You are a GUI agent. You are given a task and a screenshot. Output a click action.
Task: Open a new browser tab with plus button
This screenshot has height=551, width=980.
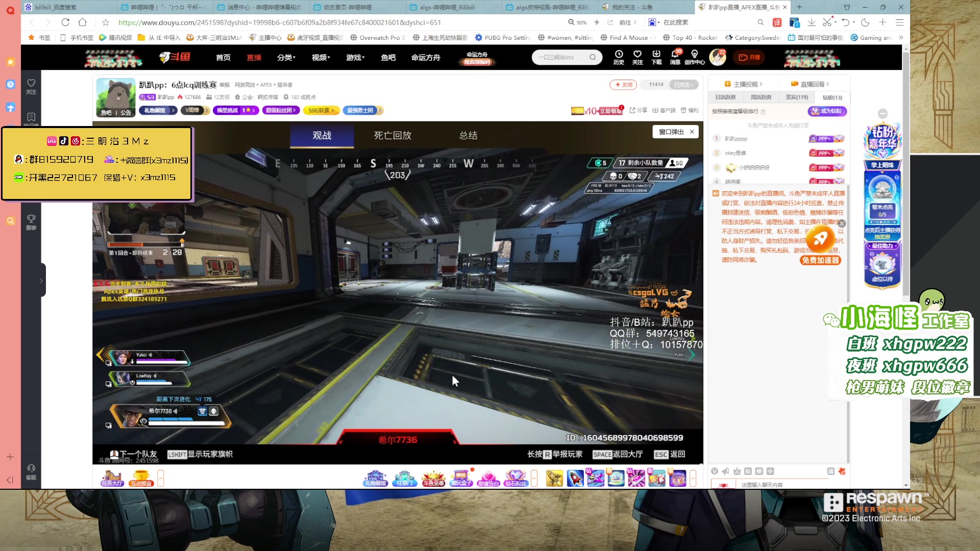pyautogui.click(x=799, y=7)
